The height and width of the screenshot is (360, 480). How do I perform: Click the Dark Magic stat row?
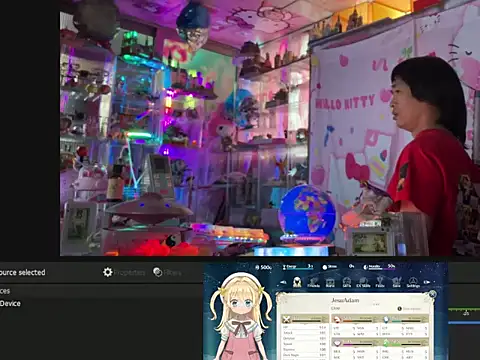click(x=304, y=355)
